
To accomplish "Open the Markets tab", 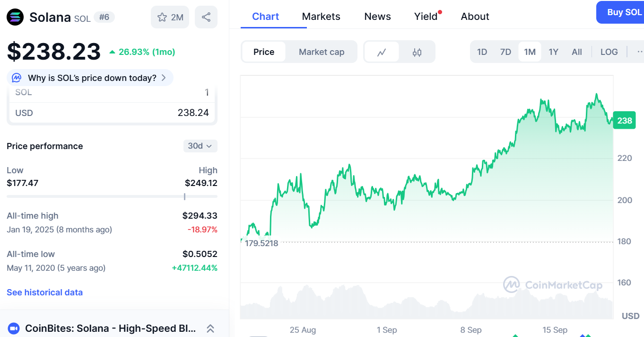I will pyautogui.click(x=321, y=16).
